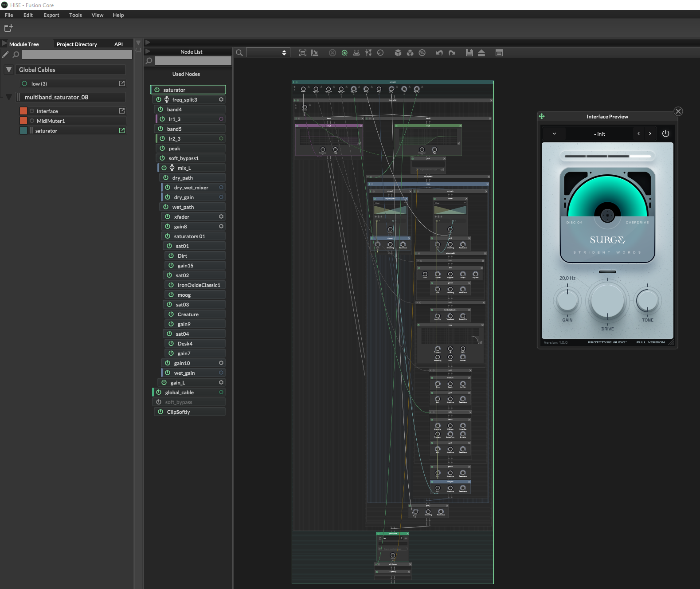
Task: Click the export-down arrow icon in node toolbar
Action: coord(315,53)
